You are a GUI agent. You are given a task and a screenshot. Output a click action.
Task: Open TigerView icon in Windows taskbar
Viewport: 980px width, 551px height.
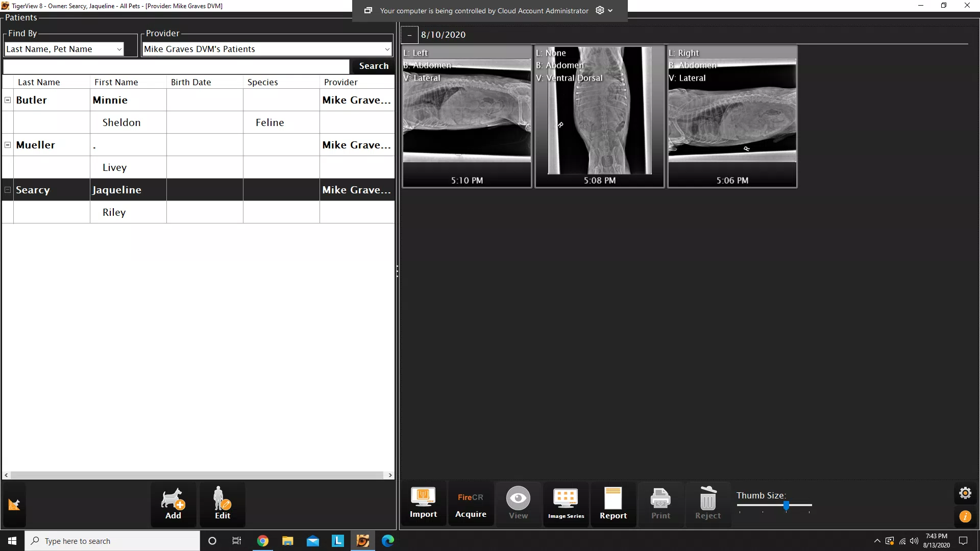click(362, 541)
